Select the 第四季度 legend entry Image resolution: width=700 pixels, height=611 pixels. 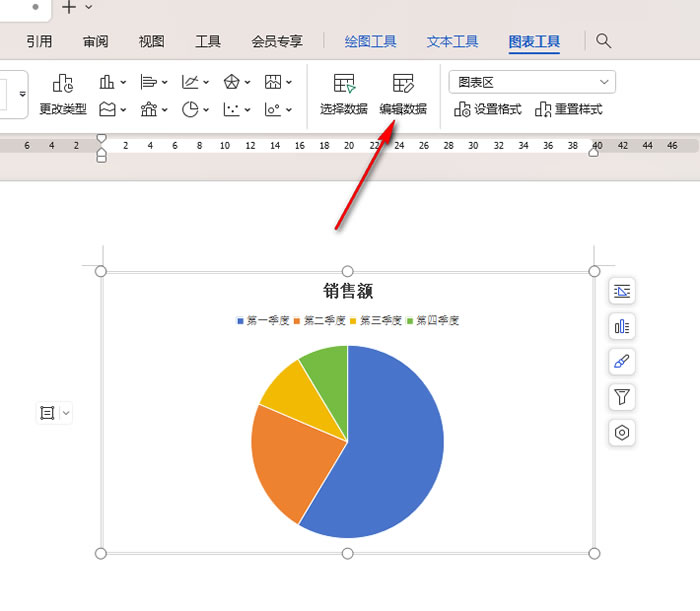(x=433, y=320)
